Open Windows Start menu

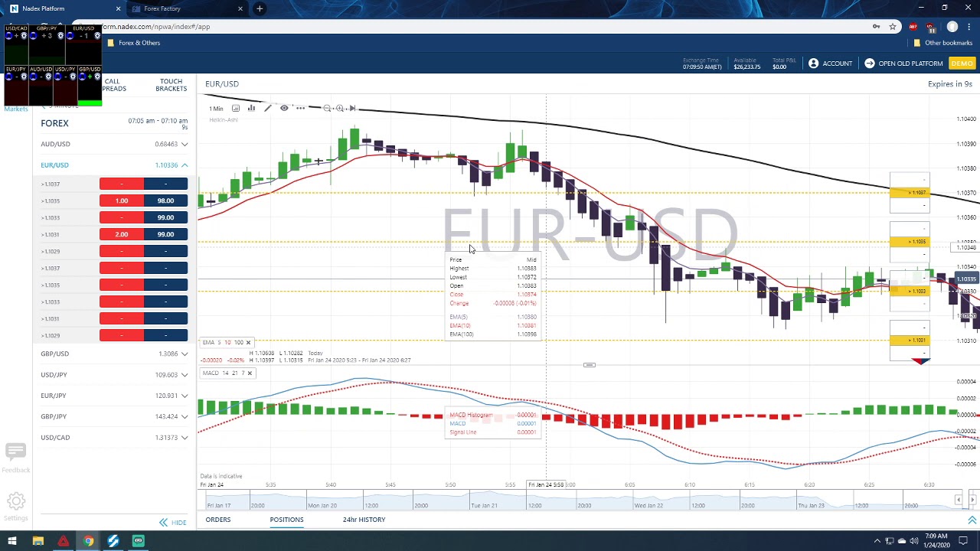coord(12,541)
